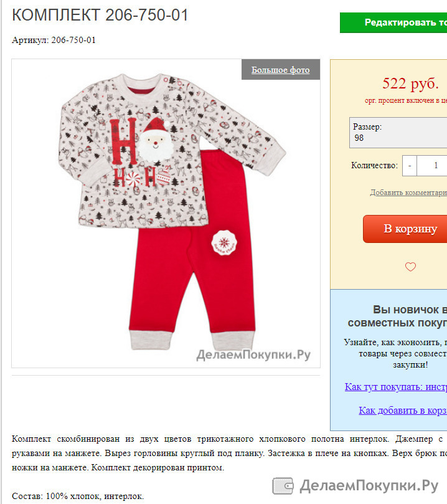
Task: Open the Как тут покупать link
Action: [395, 387]
